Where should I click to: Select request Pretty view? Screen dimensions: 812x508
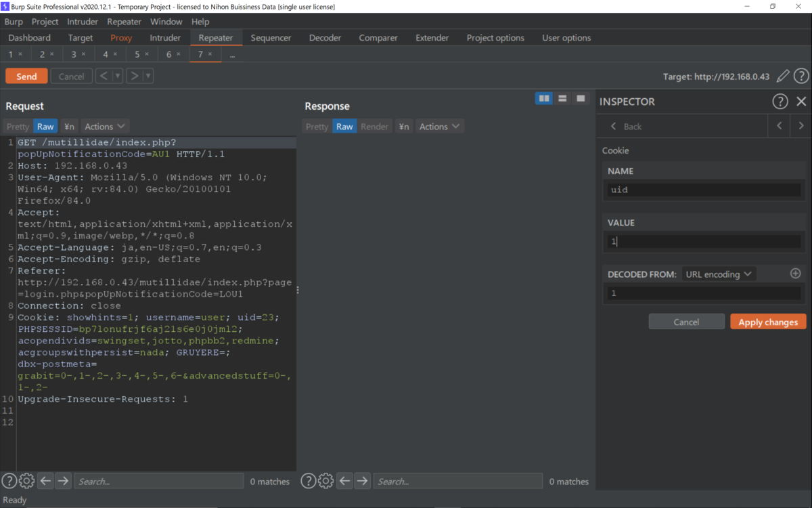coord(18,127)
